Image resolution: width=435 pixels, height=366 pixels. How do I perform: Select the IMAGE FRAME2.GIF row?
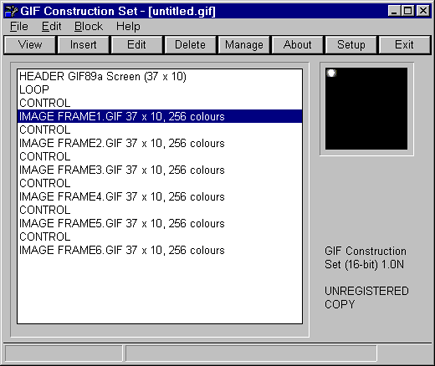(x=160, y=143)
